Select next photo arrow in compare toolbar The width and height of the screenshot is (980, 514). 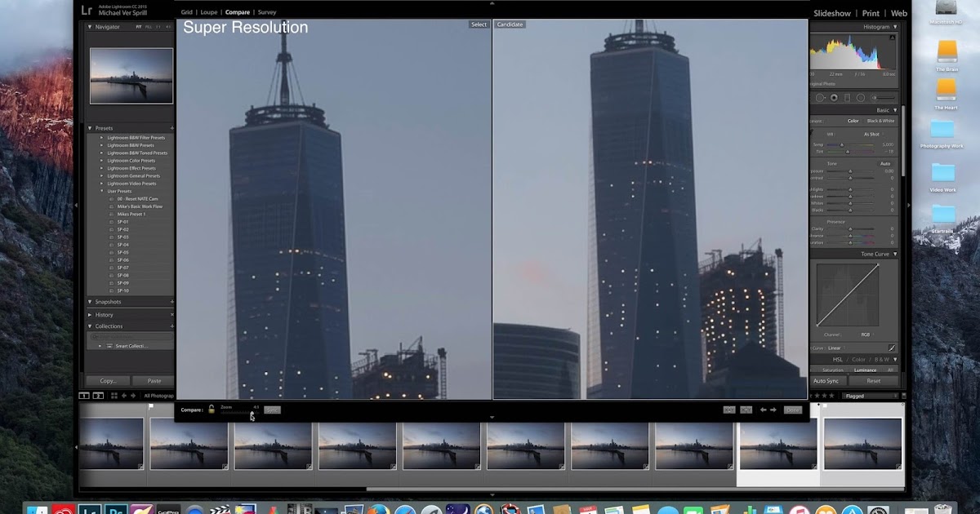click(773, 410)
